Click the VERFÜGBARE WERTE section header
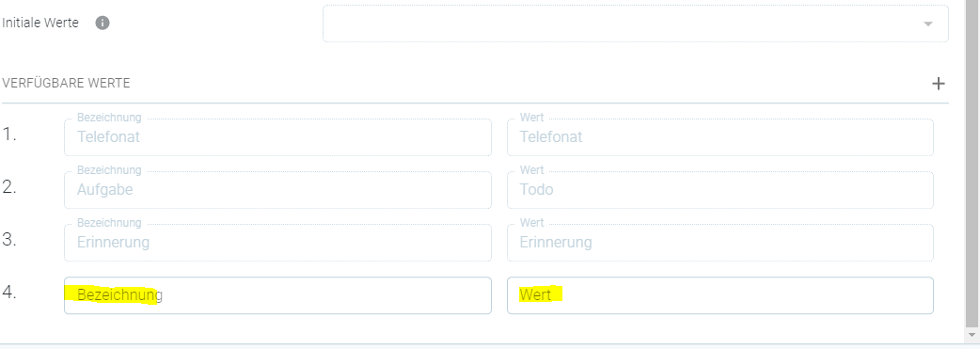Screen dimensions: 980x349 66,83
